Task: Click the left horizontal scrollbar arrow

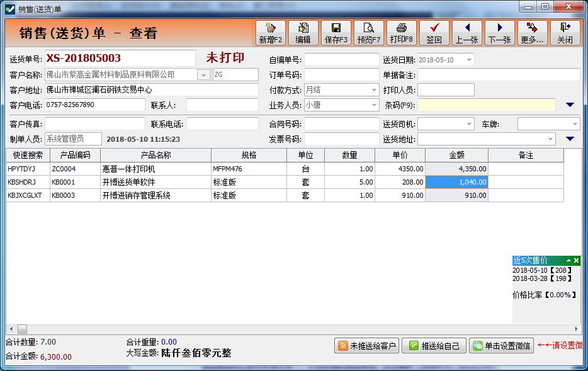Action: pyautogui.click(x=11, y=329)
